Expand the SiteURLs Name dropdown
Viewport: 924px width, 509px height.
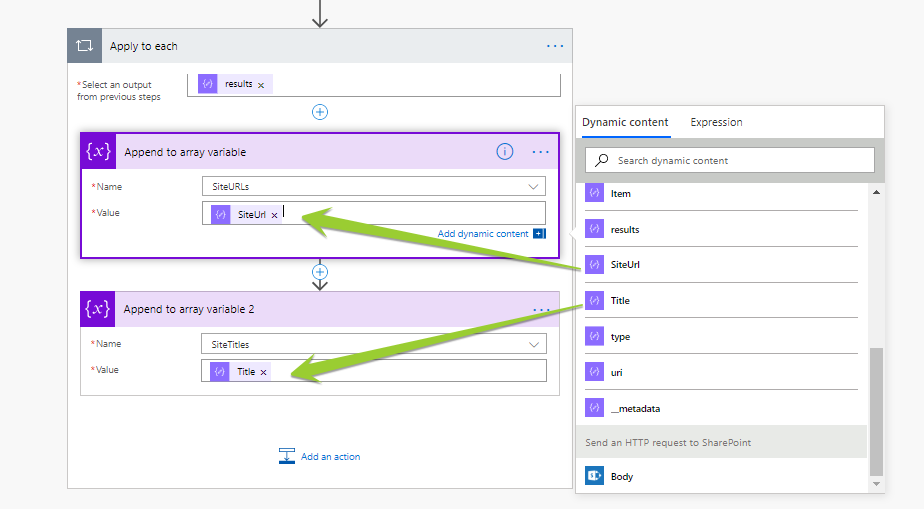[x=533, y=186]
